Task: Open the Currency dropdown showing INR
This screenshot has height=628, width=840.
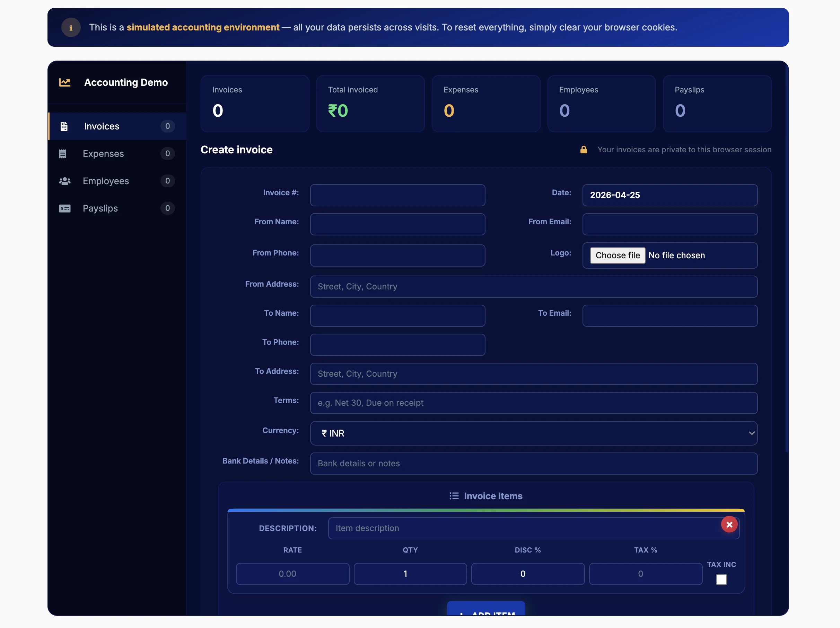Action: (x=534, y=433)
